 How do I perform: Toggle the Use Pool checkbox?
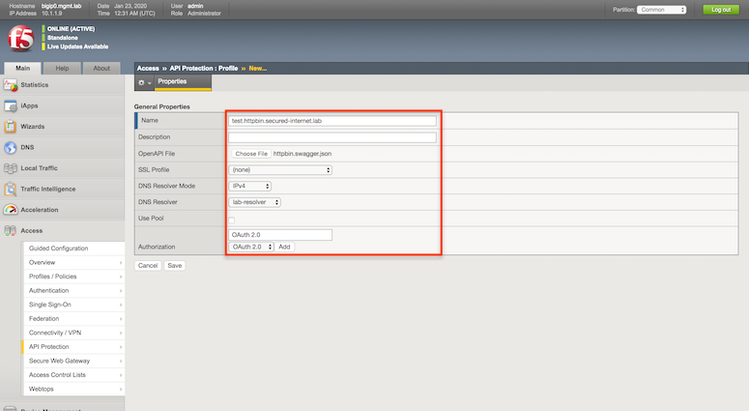click(233, 219)
